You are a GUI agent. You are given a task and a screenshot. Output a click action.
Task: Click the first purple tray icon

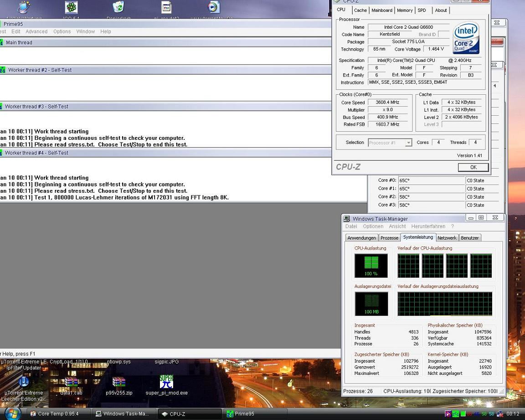[448, 415]
